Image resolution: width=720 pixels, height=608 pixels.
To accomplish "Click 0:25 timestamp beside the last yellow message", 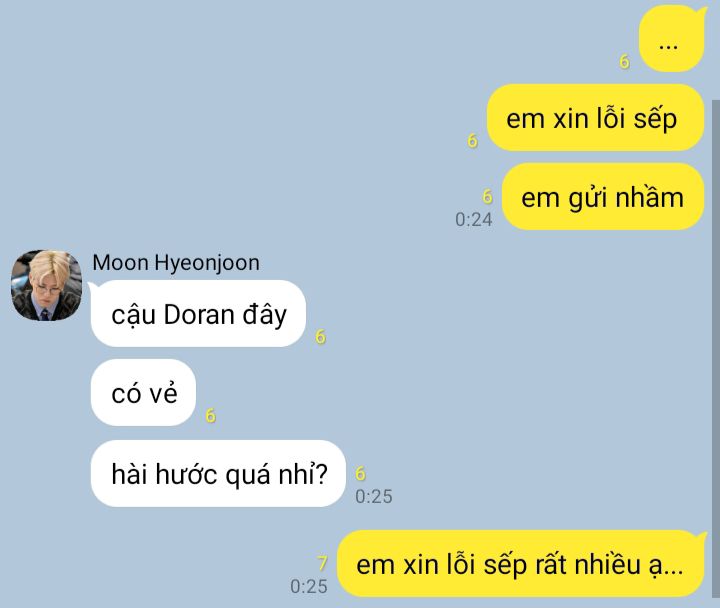I will (x=309, y=586).
